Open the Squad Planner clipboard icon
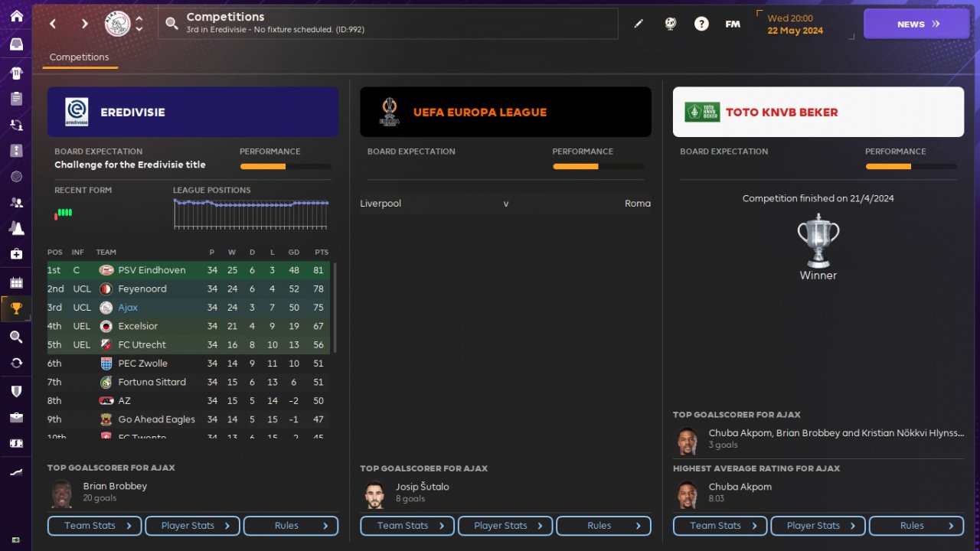Viewport: 980px width, 551px height. click(16, 99)
